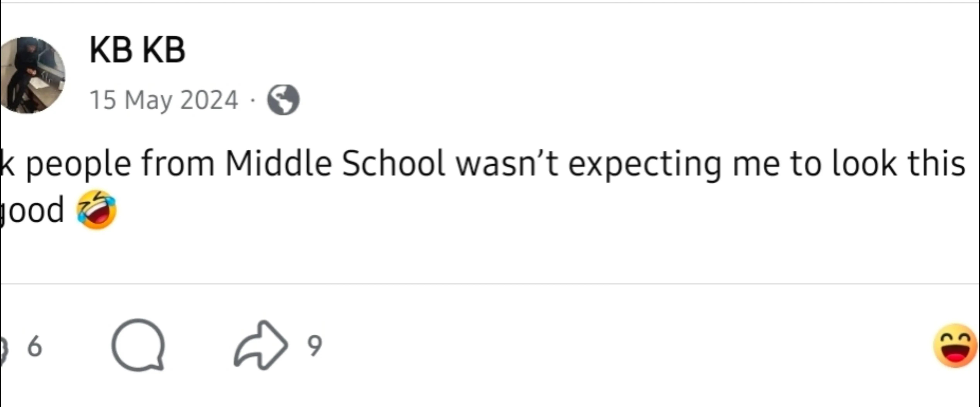Click empty space between share count and haha emoji
980x407 pixels.
[628, 346]
